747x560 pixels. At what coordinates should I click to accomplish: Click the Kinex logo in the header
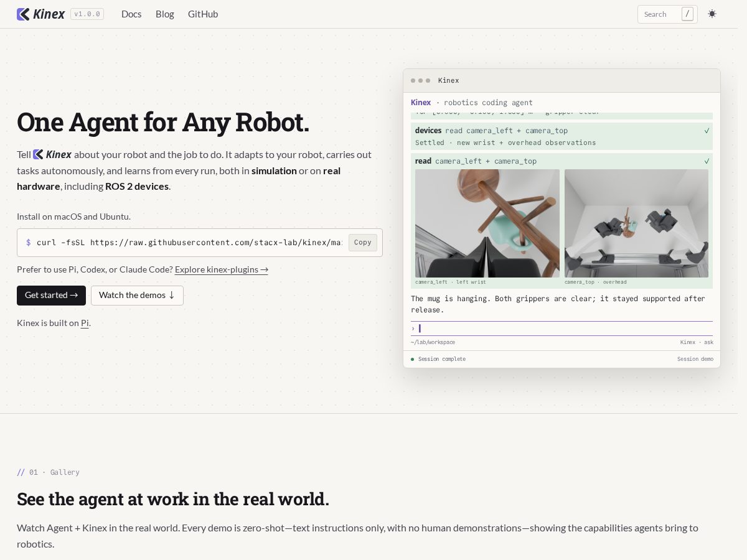click(41, 14)
